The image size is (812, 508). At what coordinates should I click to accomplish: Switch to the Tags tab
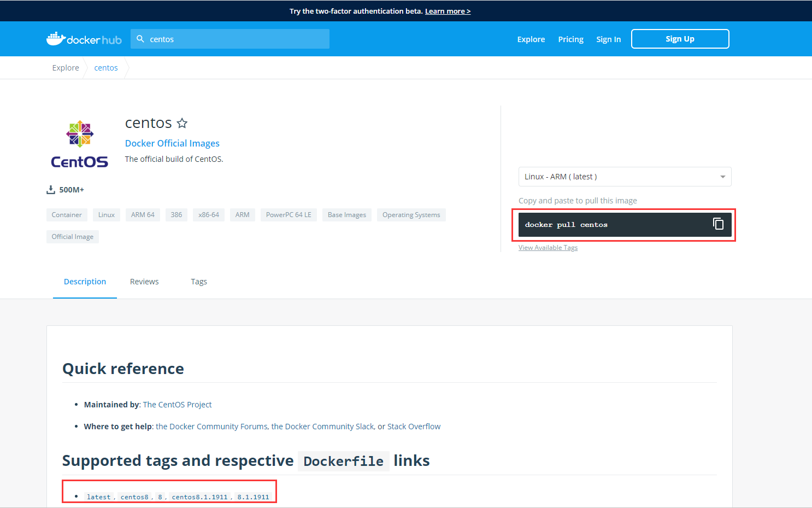pos(198,281)
